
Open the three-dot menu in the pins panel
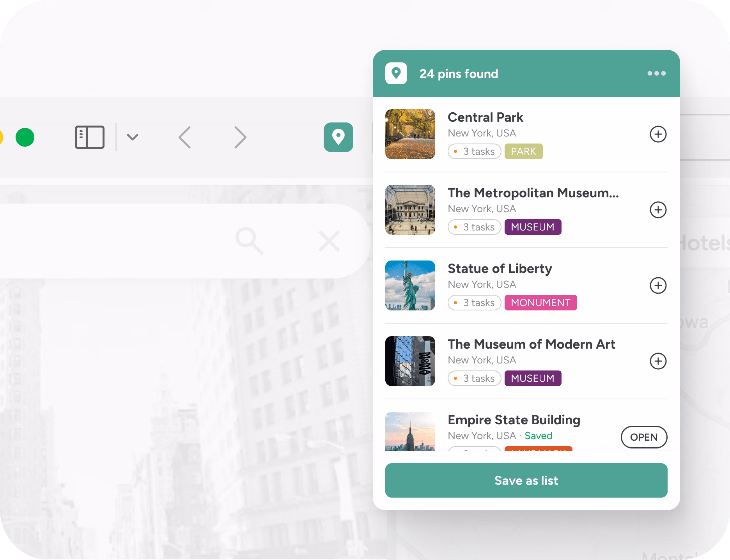pos(657,73)
